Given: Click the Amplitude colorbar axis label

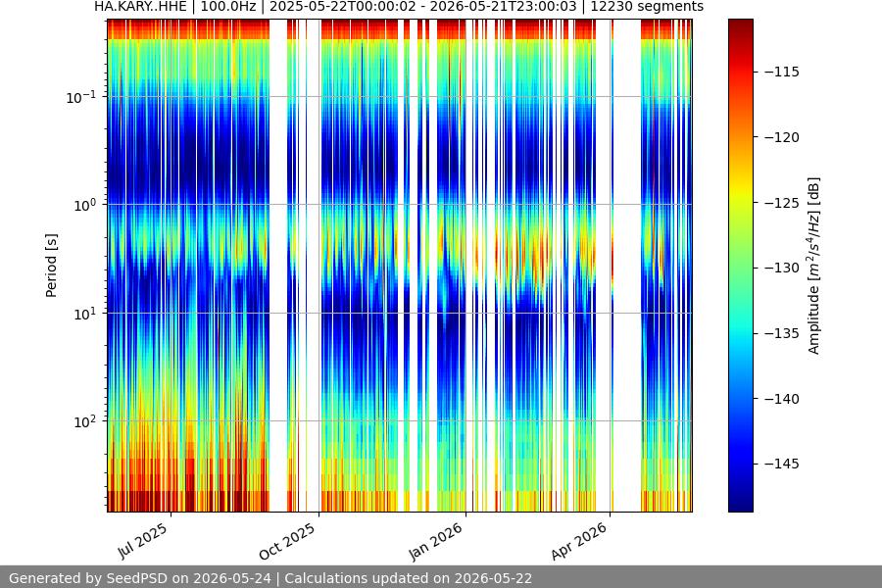Looking at the screenshot, I should tap(813, 266).
